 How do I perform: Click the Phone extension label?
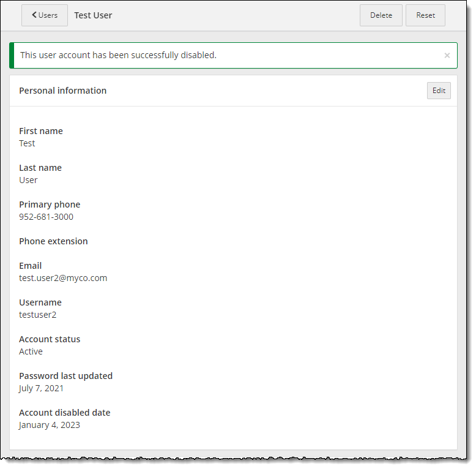pos(53,241)
